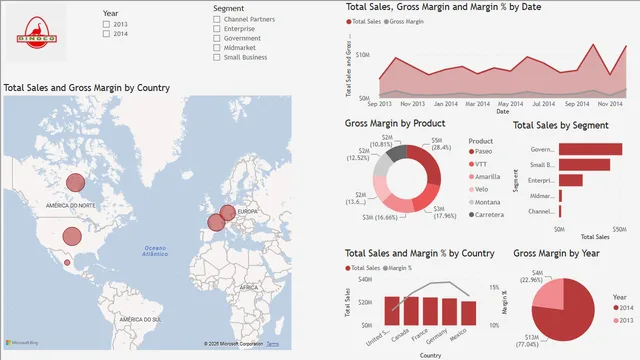Click the Gross Margin legend marker in date chart

(386, 22)
